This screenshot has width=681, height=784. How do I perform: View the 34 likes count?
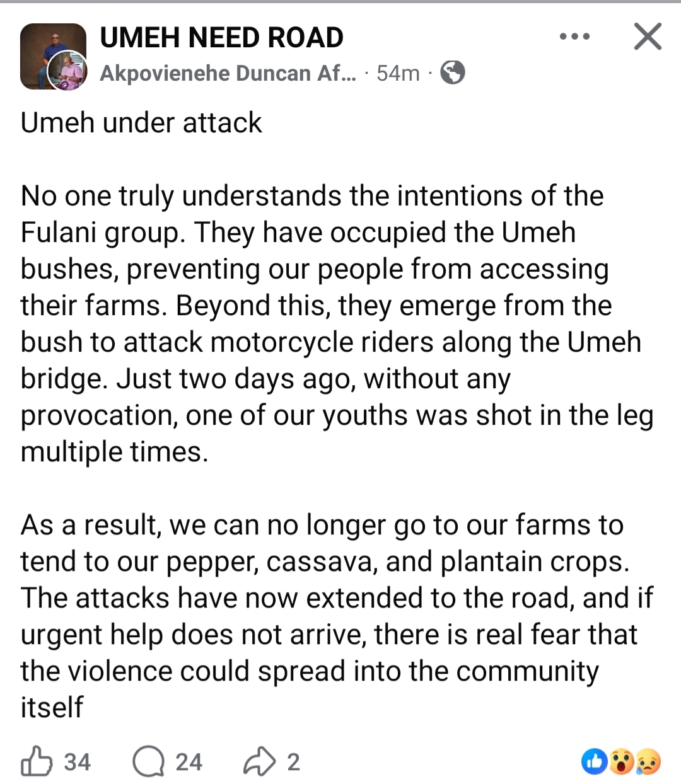pos(78,762)
